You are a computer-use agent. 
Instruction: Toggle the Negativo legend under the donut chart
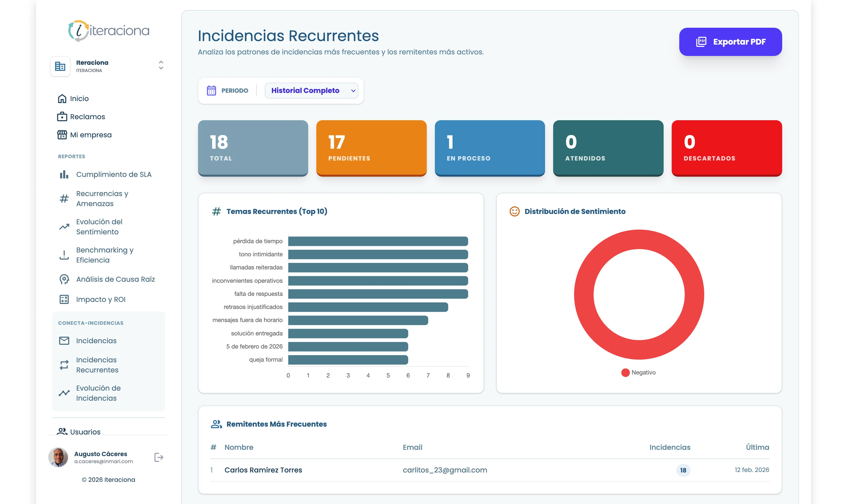[638, 372]
